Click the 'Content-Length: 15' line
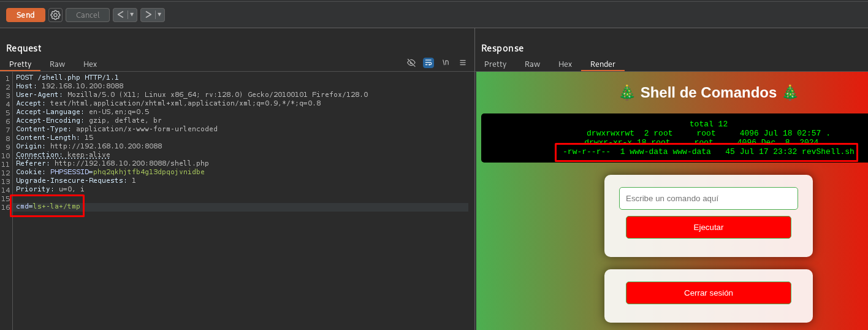The height and width of the screenshot is (330, 868). point(55,137)
